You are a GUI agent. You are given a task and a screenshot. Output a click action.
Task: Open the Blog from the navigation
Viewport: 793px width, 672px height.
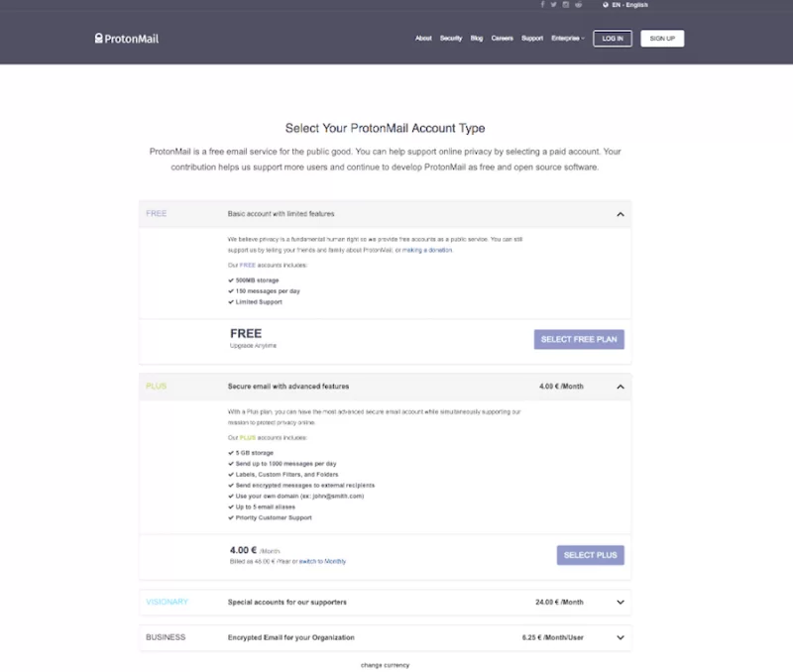(476, 38)
